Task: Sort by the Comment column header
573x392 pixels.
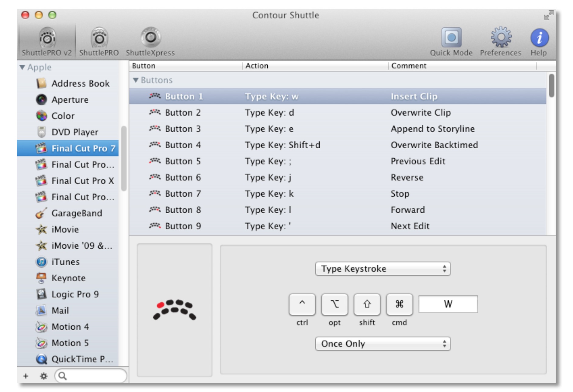Action: [x=463, y=66]
